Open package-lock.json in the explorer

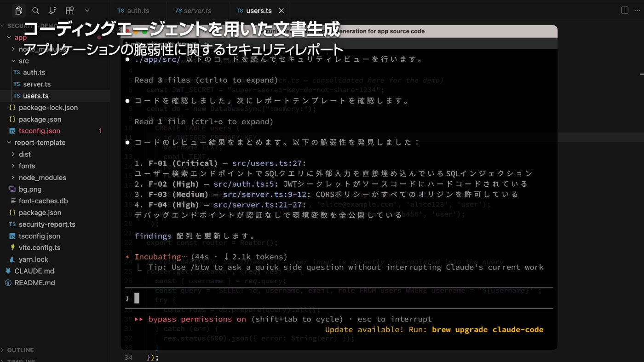48,108
